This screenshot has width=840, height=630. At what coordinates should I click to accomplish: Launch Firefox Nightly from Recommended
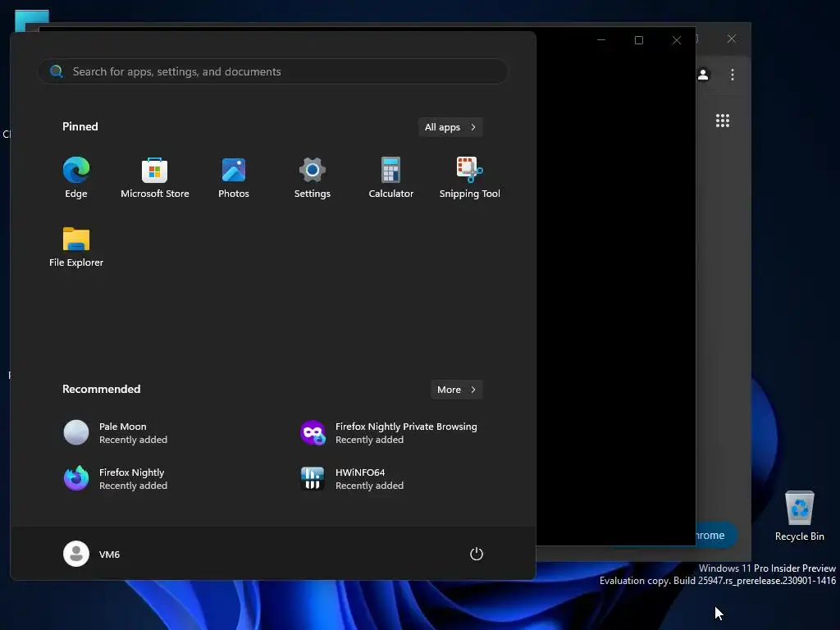click(115, 479)
